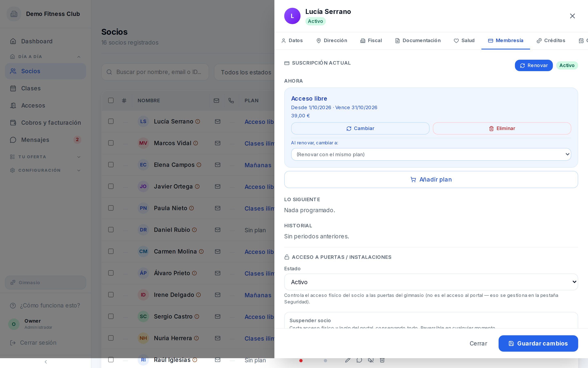Image resolution: width=588 pixels, height=368 pixels.
Task: Switch to the Datos tab
Action: (x=292, y=41)
